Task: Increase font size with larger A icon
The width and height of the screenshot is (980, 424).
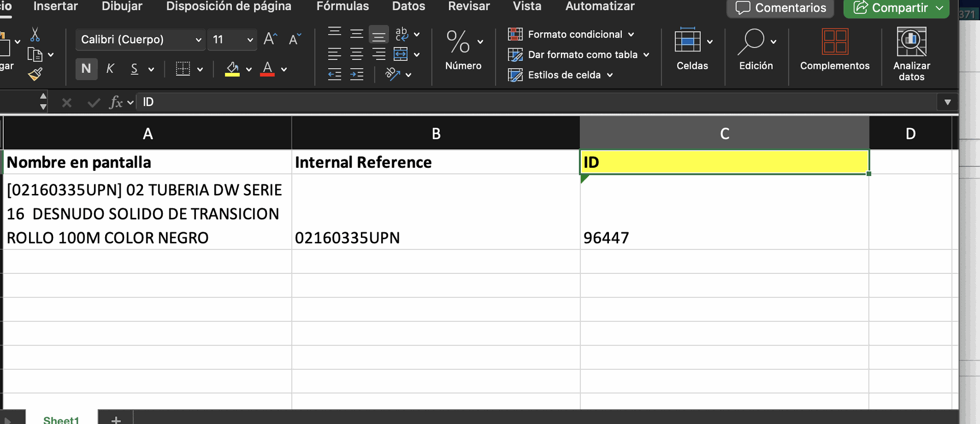Action: pyautogui.click(x=270, y=39)
